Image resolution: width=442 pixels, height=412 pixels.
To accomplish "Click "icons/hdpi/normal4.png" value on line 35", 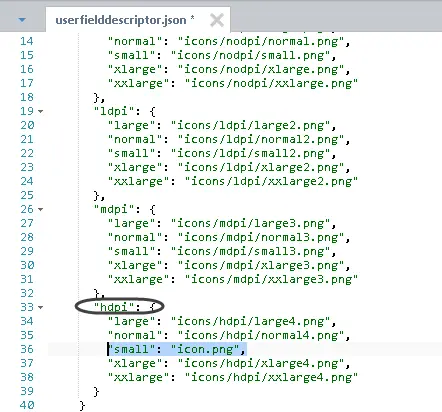I will pyautogui.click(x=260, y=335).
